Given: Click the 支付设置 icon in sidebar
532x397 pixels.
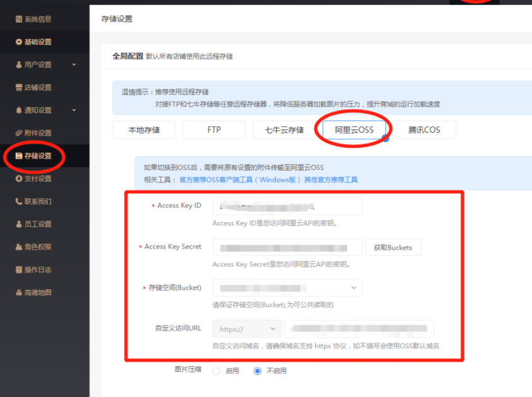Looking at the screenshot, I should (x=19, y=179).
